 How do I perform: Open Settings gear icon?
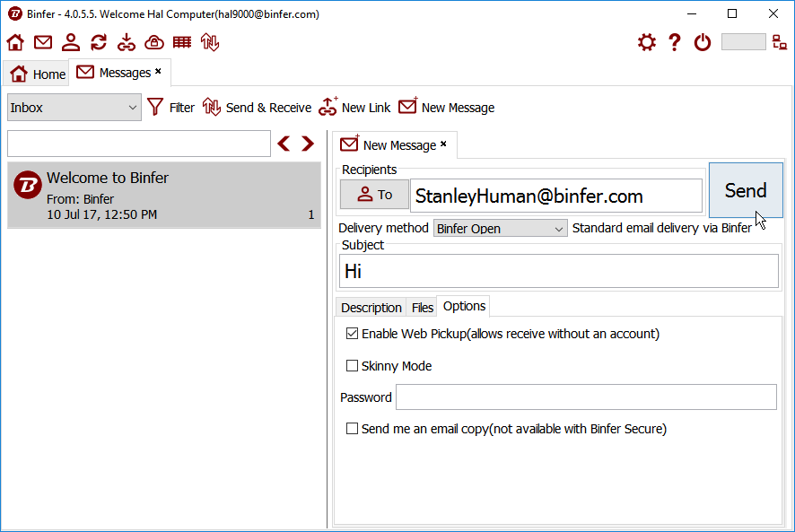647,42
